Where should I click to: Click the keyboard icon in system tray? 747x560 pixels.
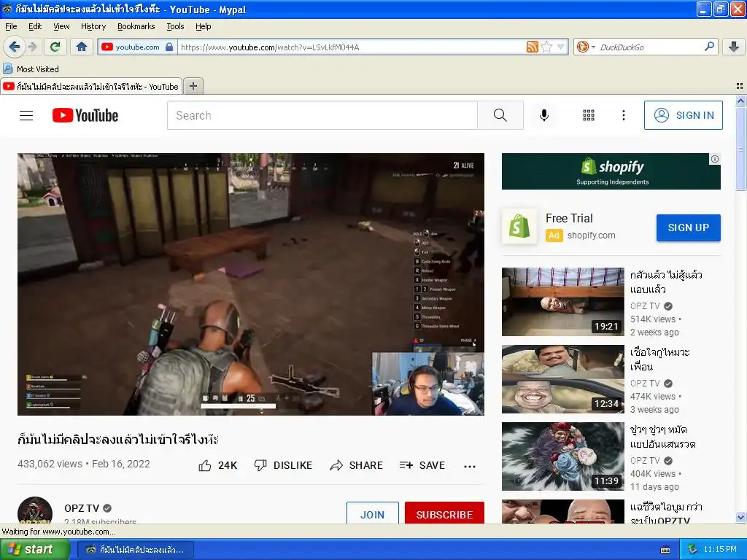tap(665, 550)
